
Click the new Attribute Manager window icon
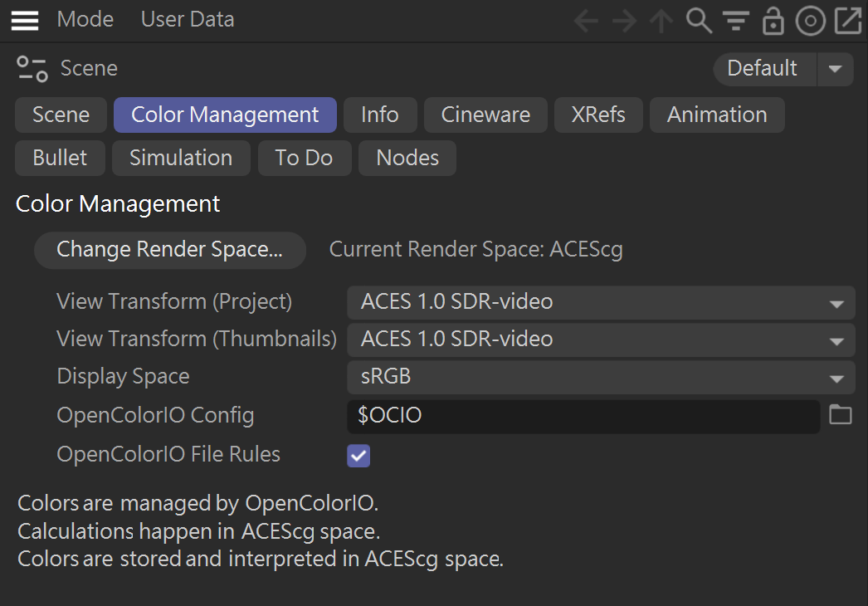847,22
